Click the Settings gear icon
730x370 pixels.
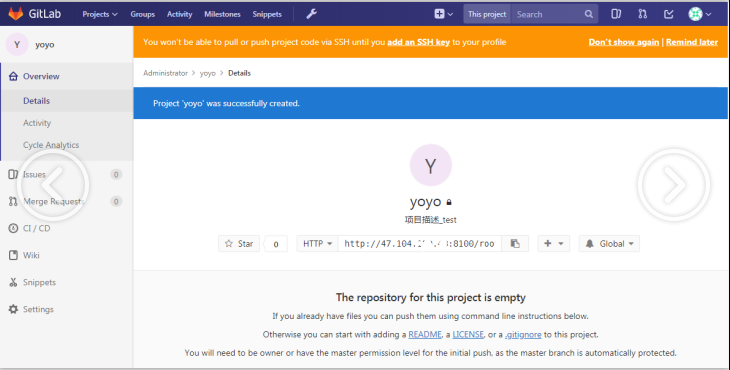pos(13,309)
